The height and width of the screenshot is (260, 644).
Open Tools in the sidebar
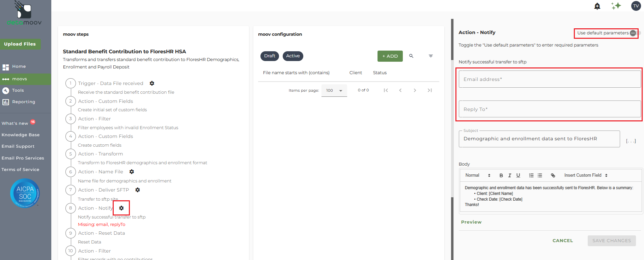(x=18, y=90)
